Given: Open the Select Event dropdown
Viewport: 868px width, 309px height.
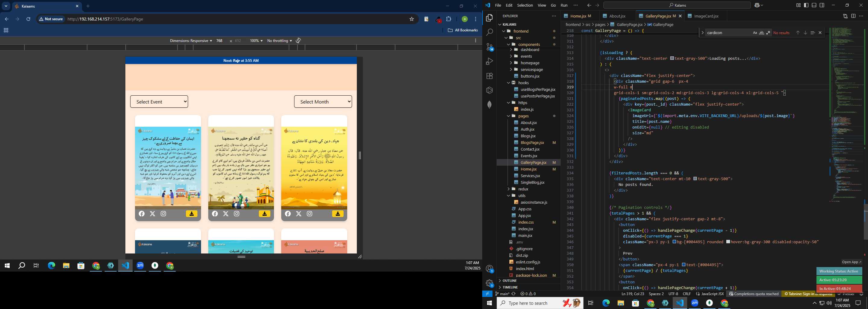Looking at the screenshot, I should [159, 102].
